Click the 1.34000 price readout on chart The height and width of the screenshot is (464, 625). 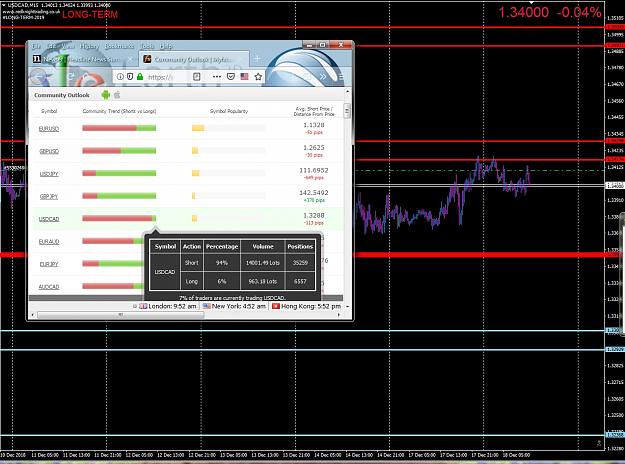(x=523, y=12)
